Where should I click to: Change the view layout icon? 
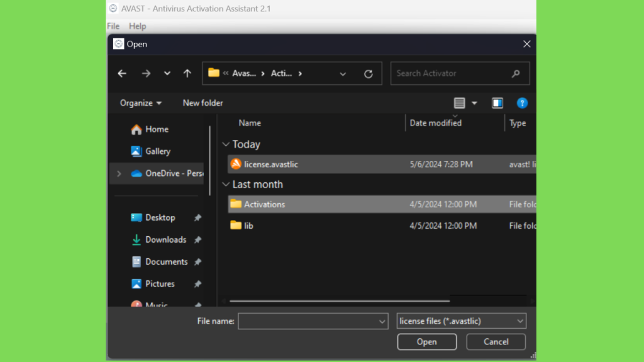click(x=459, y=103)
